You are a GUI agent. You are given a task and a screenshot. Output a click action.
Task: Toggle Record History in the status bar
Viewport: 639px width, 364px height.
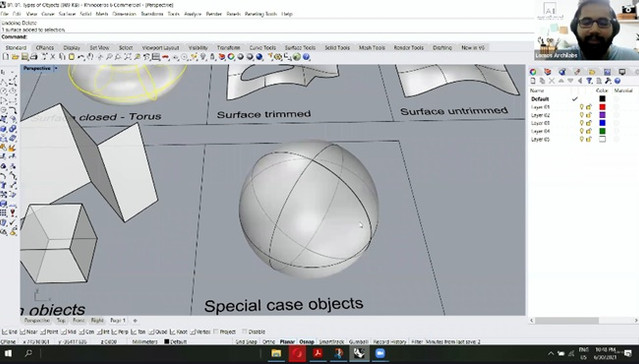click(x=390, y=342)
